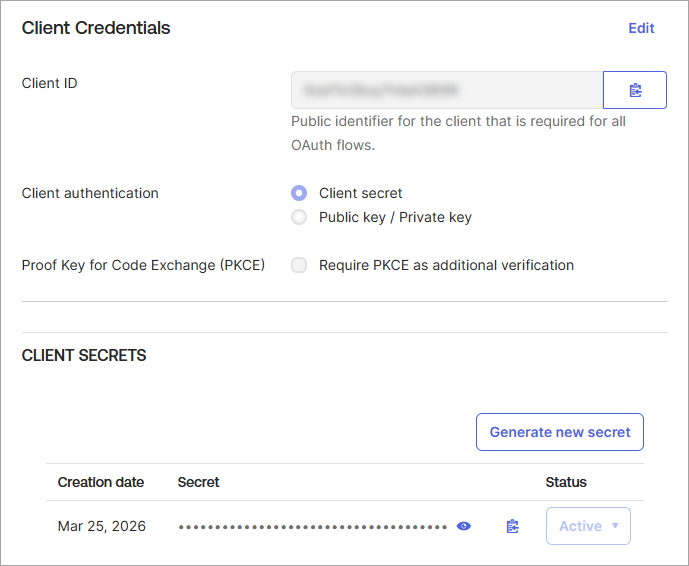Click the masked secret dots

312,526
